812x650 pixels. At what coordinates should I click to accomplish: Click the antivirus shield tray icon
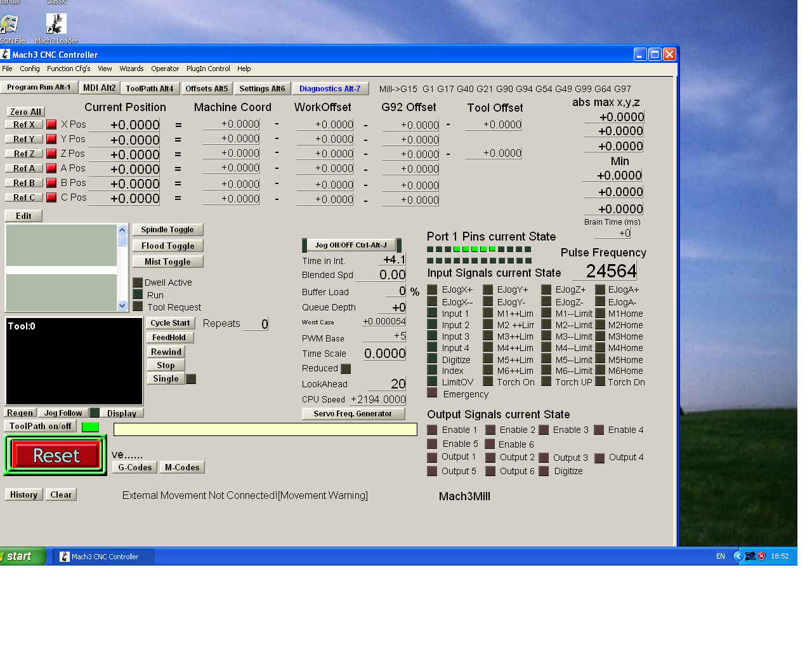(762, 556)
